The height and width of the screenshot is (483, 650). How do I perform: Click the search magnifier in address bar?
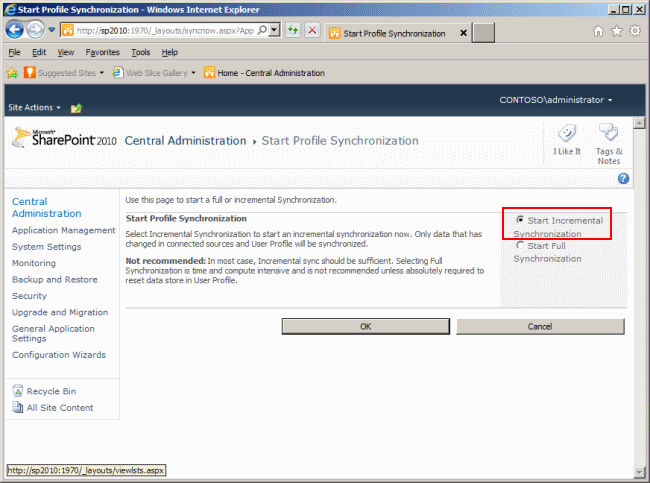click(262, 30)
